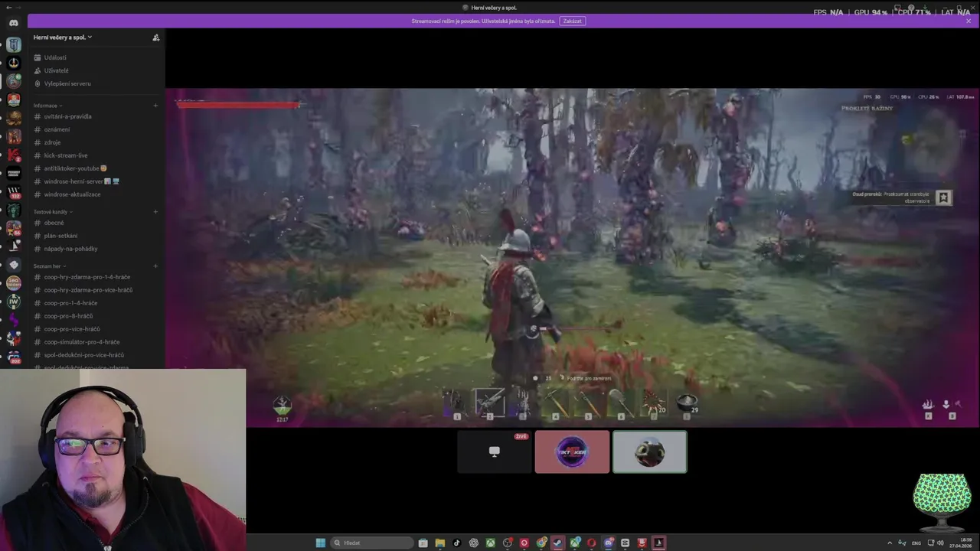Add a channel to Textové kanály category
Viewport: 980px width, 551px height.
[x=155, y=211]
